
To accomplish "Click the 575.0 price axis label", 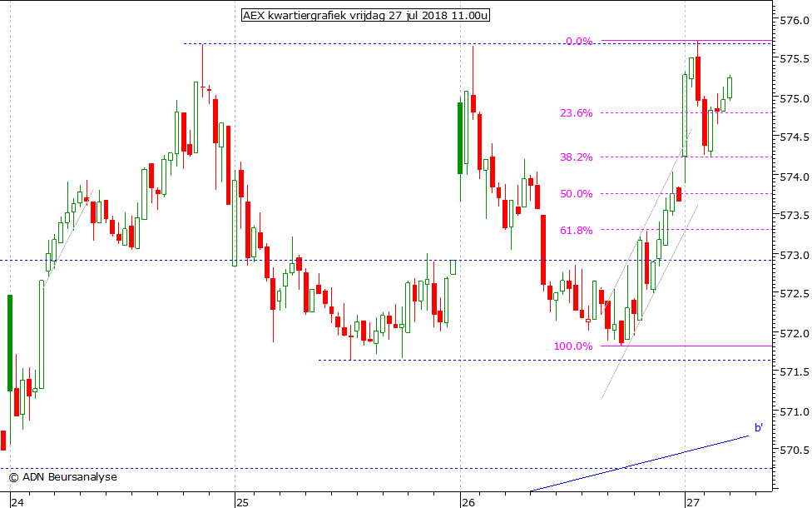I will coord(794,98).
